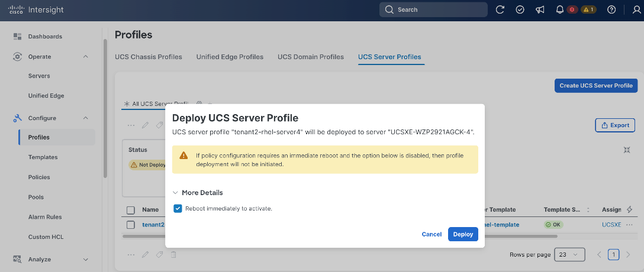Screen dimensions: 644x272
Task: Collapse the Operate sidebar section
Action: (85, 57)
